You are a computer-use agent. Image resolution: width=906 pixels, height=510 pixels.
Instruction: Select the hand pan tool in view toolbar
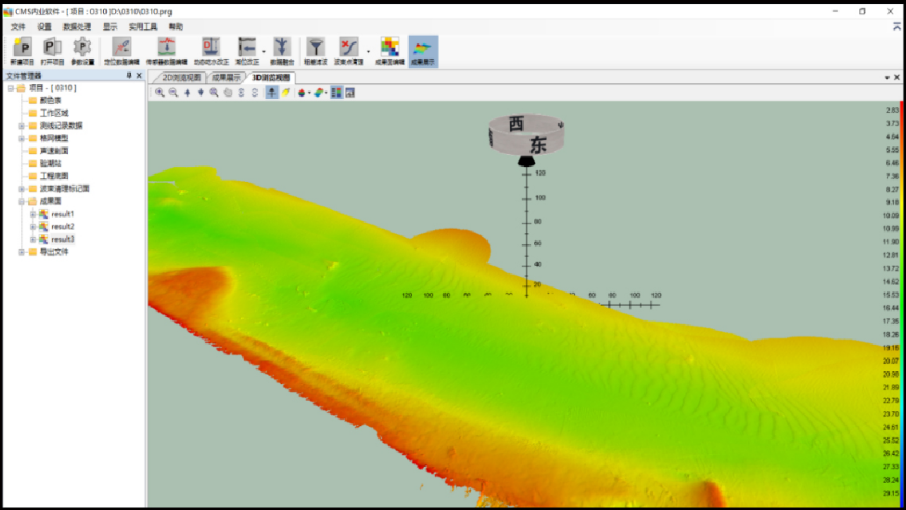point(228,92)
